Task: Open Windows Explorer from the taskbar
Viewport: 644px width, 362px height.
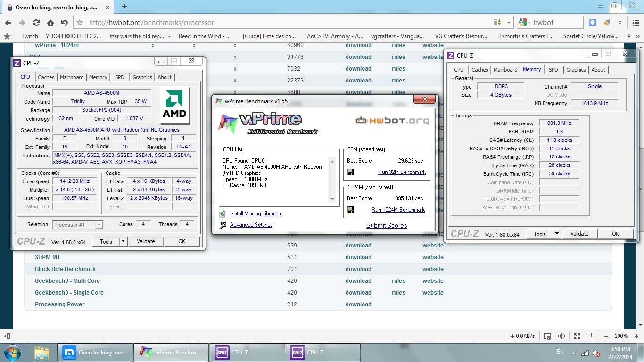Action: tap(42, 353)
